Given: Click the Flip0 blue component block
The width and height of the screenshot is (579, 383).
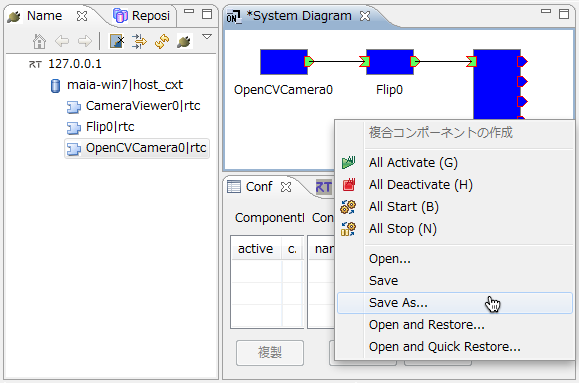Looking at the screenshot, I should (390, 62).
